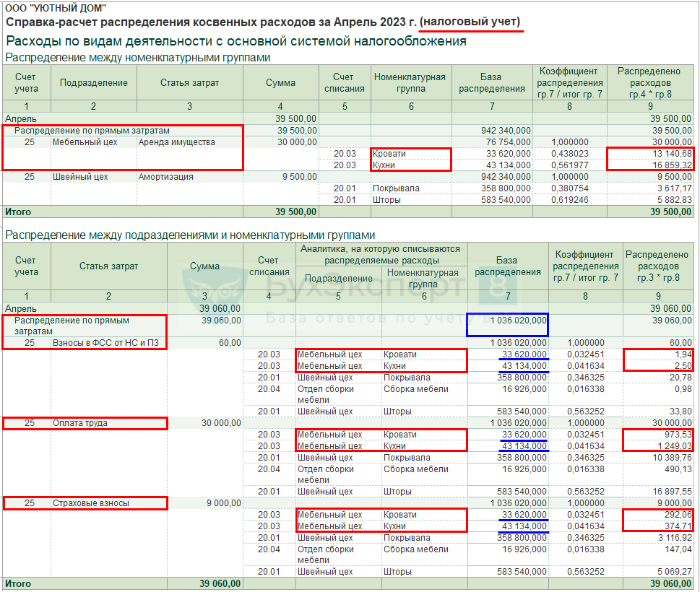
Task: Click the "Подразделение" column header in top table
Action: pyautogui.click(x=94, y=82)
